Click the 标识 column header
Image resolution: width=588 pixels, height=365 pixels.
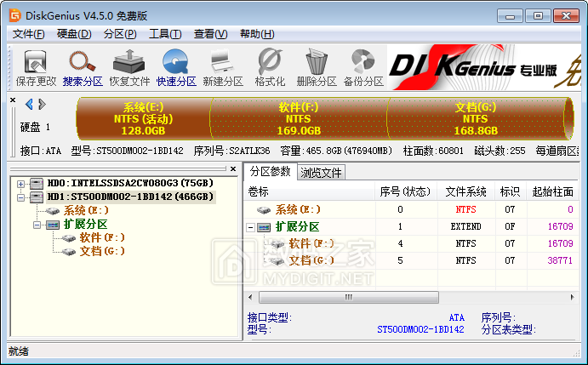pyautogui.click(x=511, y=191)
